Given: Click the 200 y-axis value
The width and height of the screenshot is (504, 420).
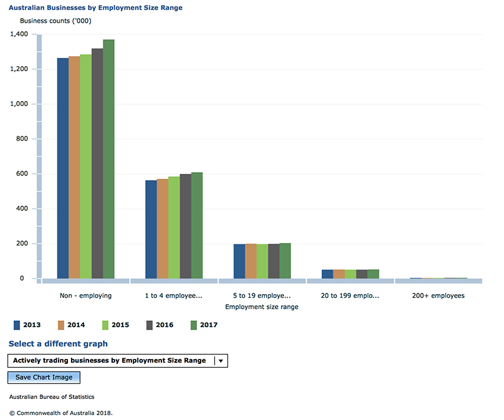Looking at the screenshot, I should coord(22,244).
